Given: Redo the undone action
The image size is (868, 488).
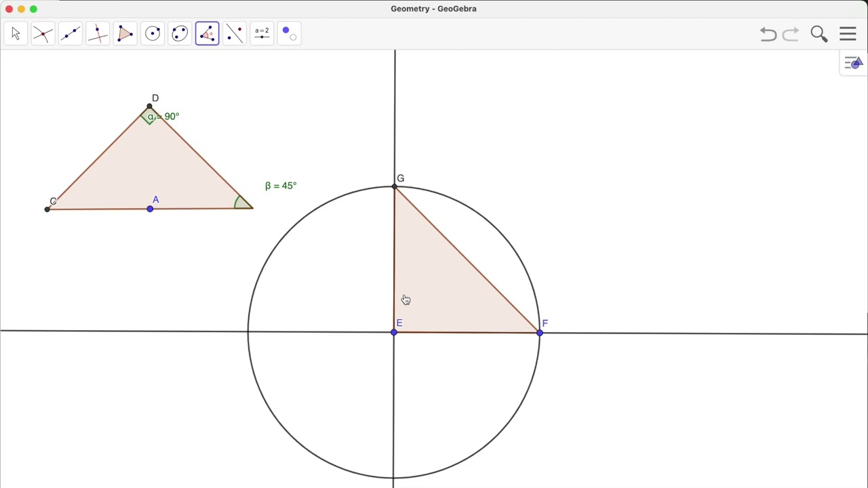Looking at the screenshot, I should click(791, 35).
